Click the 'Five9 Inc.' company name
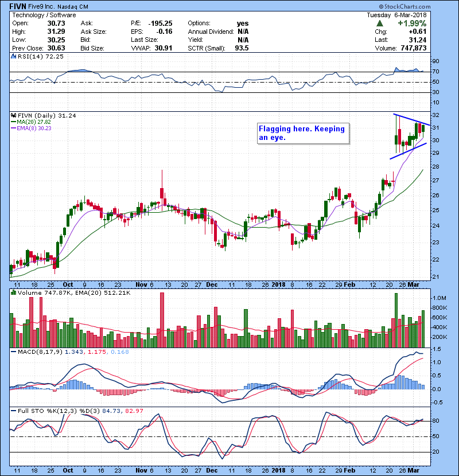 (41, 6)
